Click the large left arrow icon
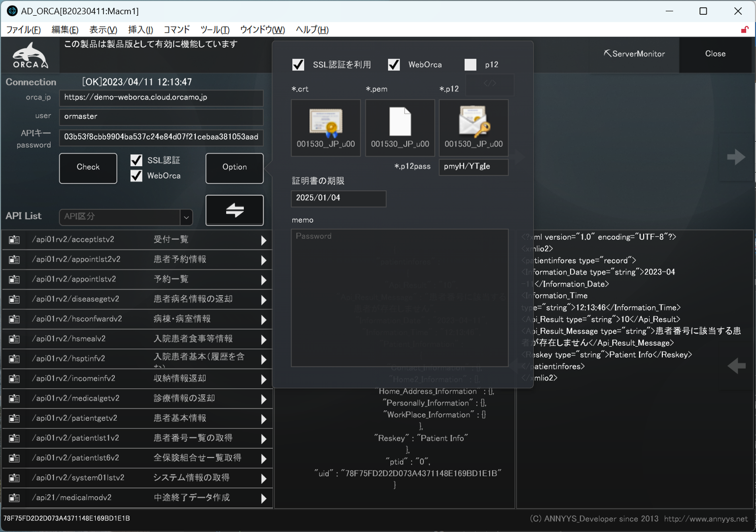Viewport: 756px width, 532px height. (736, 366)
